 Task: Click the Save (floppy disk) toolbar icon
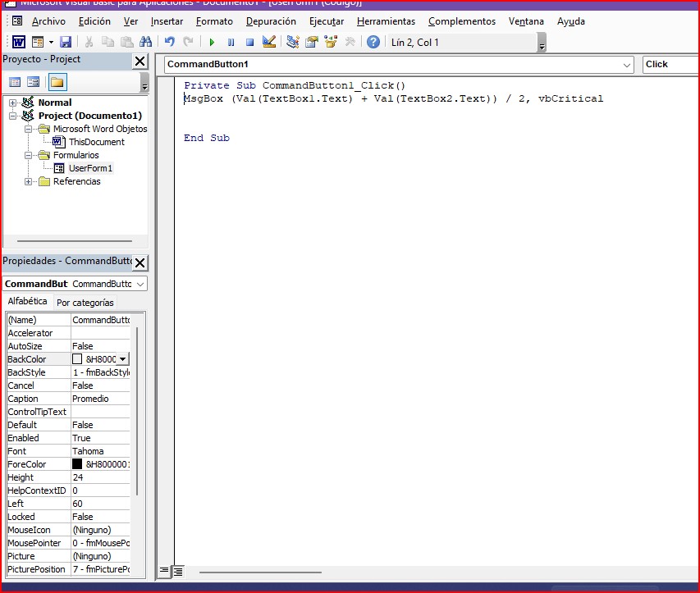(66, 42)
